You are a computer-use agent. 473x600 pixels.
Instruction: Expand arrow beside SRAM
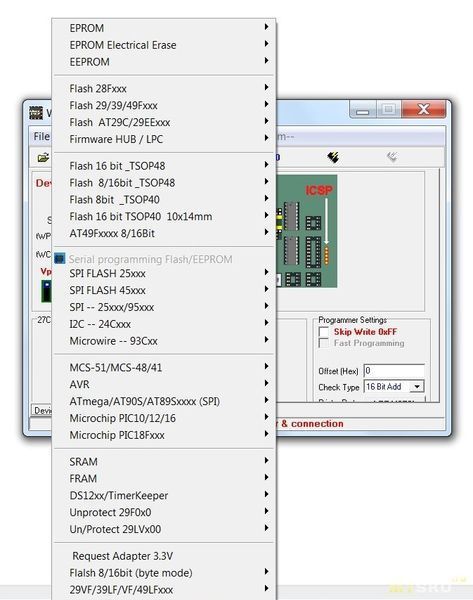click(266, 460)
